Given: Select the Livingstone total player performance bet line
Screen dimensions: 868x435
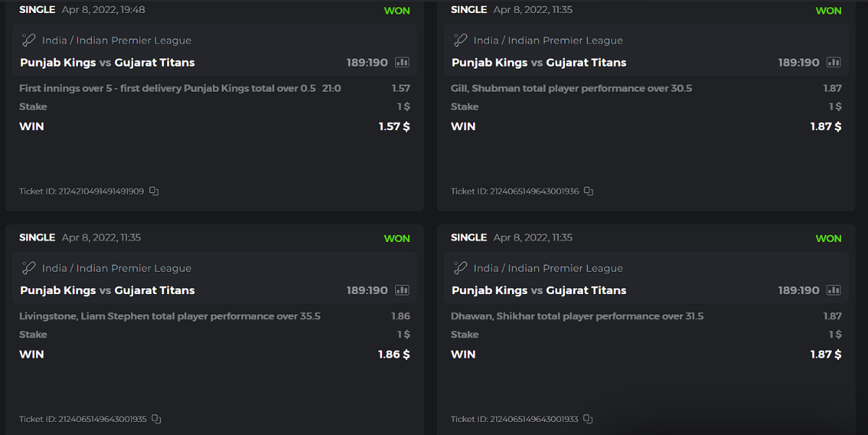Looking at the screenshot, I should point(170,316).
